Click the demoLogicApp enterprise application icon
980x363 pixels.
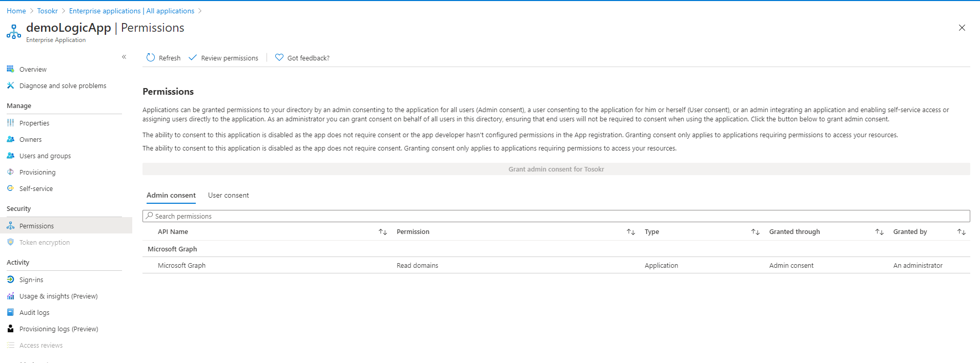(x=14, y=32)
